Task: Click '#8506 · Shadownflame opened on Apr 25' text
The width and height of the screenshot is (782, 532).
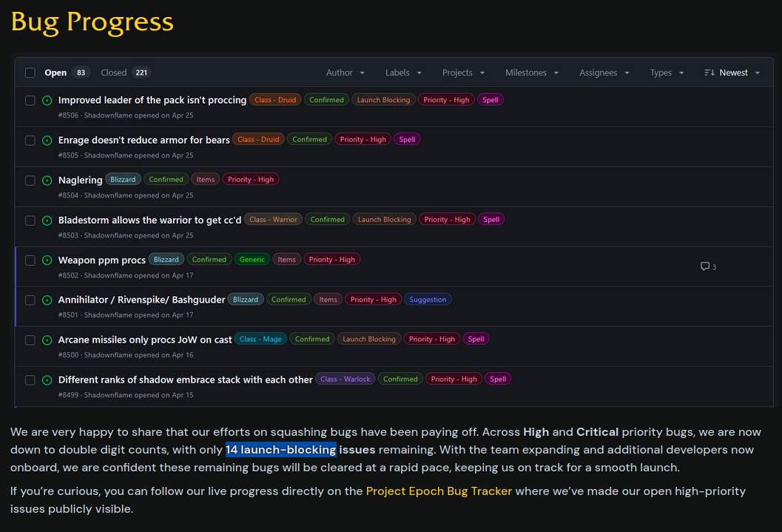Action: 126,115
